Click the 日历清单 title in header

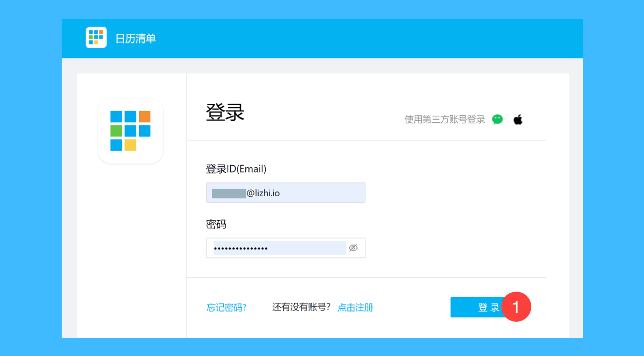[x=136, y=39]
